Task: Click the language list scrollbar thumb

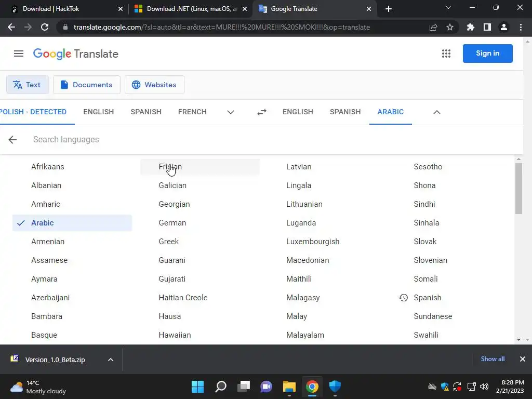Action: click(x=518, y=189)
